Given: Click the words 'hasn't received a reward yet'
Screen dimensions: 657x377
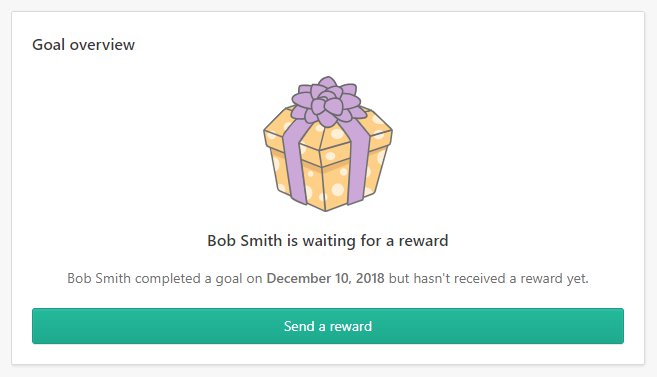Looking at the screenshot, I should (501, 279).
